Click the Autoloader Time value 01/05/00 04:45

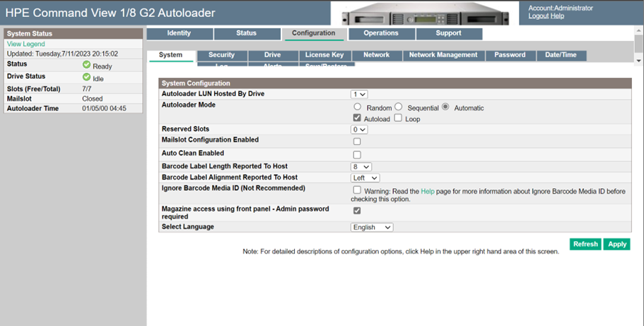[x=105, y=109]
